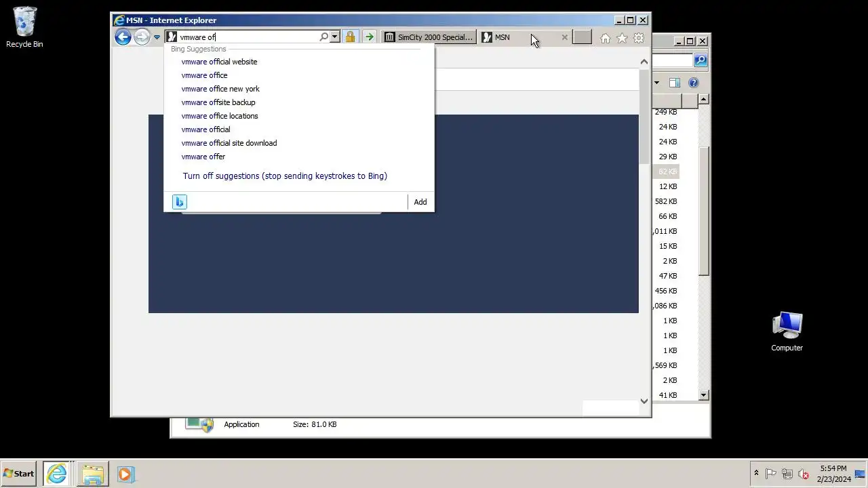The image size is (868, 488).
Task: Open the Start menu
Action: [19, 474]
